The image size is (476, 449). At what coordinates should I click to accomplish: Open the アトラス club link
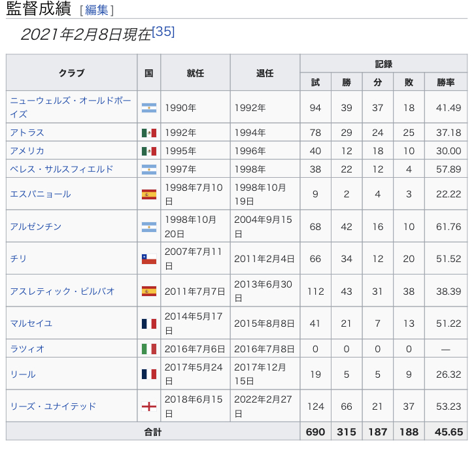(x=27, y=133)
